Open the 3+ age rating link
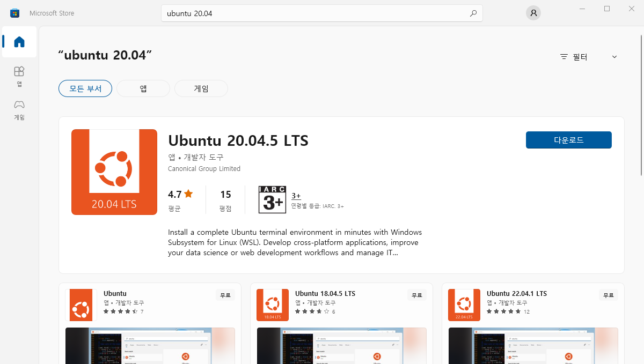The image size is (644, 364). pos(296,196)
